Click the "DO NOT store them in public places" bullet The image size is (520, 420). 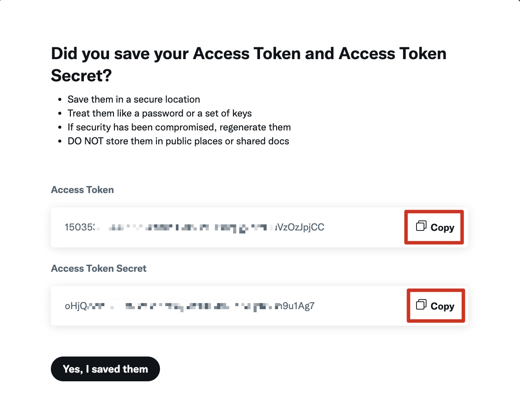178,141
